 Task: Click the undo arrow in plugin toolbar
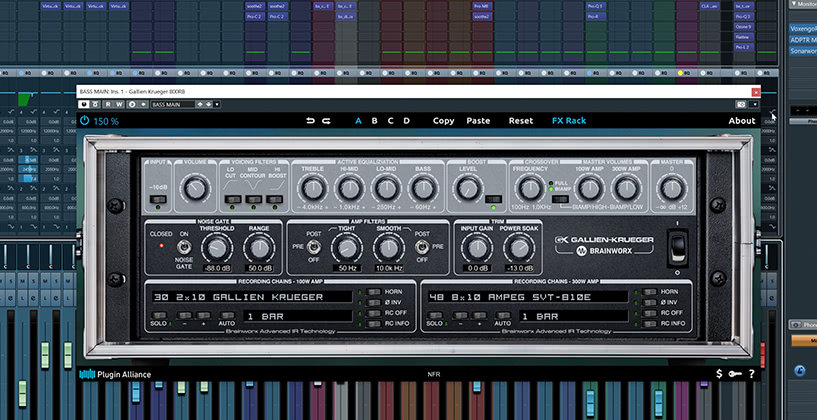(x=311, y=121)
